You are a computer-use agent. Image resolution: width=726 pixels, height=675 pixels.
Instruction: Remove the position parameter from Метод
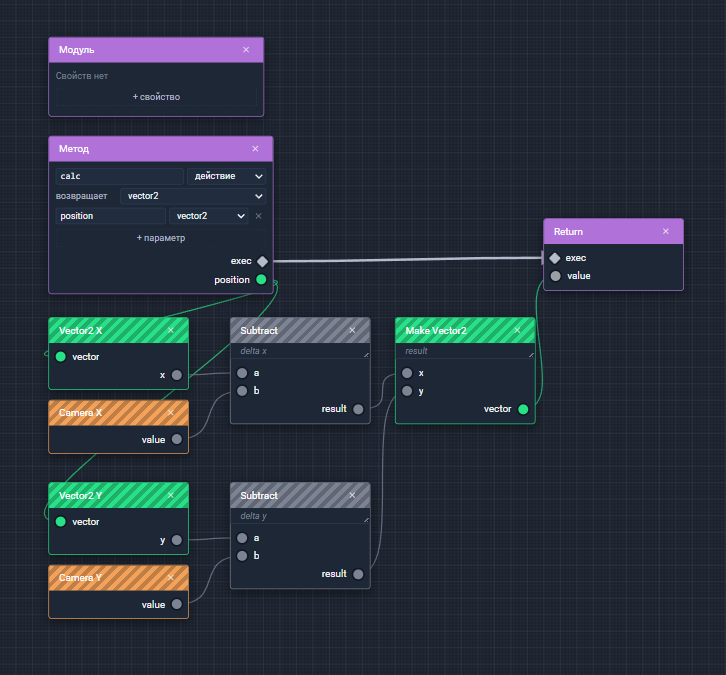tap(258, 216)
